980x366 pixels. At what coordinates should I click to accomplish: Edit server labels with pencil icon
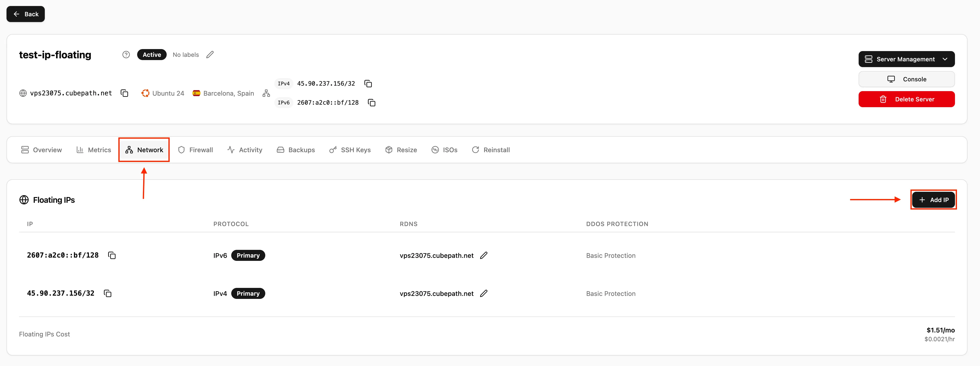click(210, 55)
